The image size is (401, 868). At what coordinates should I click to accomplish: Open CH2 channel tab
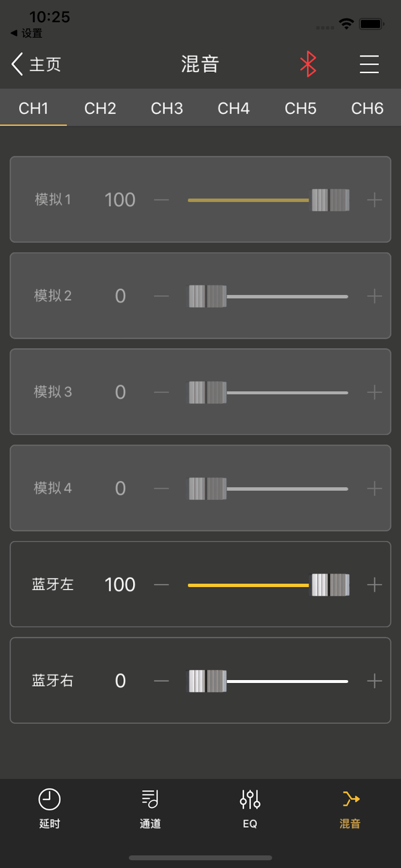click(x=100, y=108)
